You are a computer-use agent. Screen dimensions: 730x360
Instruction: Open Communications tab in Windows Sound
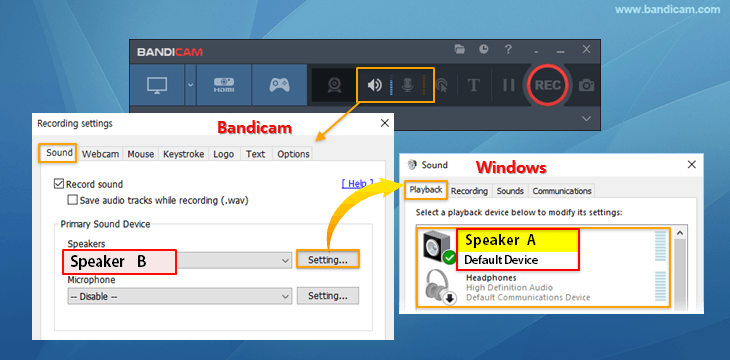(x=562, y=191)
